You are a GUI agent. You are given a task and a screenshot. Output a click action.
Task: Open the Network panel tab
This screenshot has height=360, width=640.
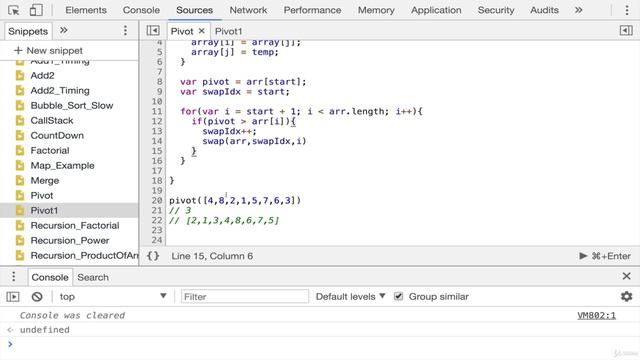click(x=248, y=10)
